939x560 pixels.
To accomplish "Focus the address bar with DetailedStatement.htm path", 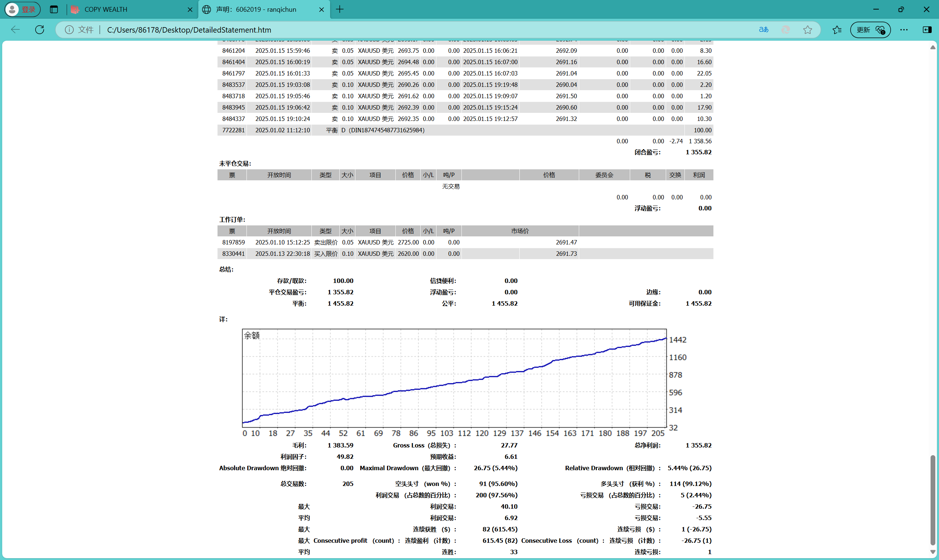I will 415,30.
